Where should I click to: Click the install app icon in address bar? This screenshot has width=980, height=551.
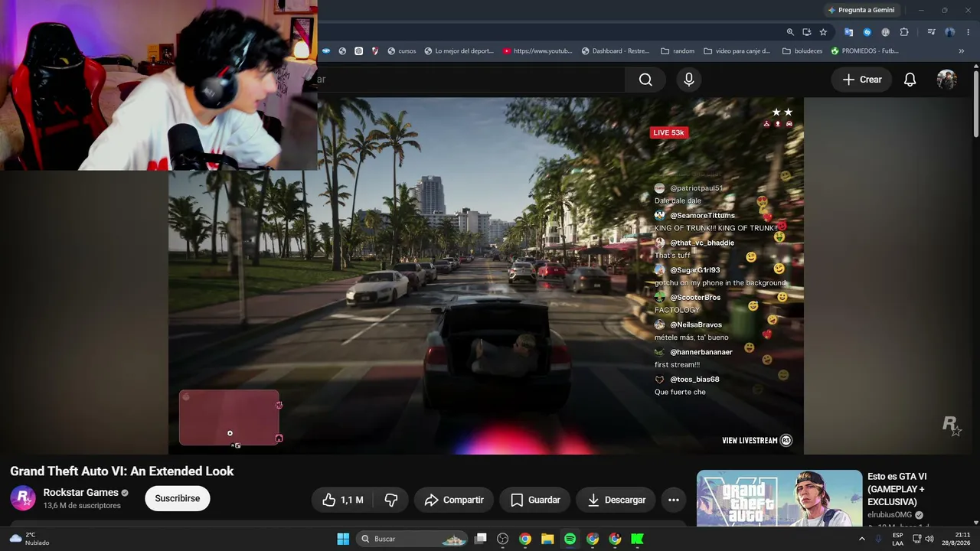[x=807, y=32]
